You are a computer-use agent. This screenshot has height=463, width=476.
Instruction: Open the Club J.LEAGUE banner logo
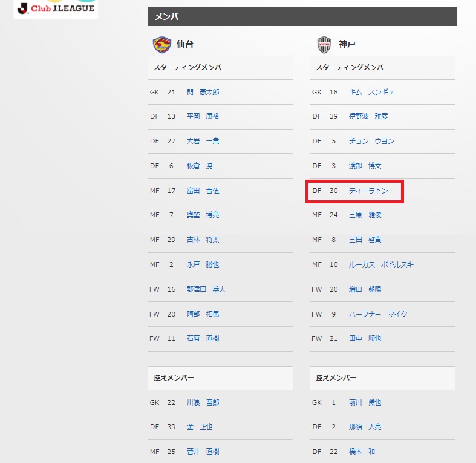click(56, 9)
